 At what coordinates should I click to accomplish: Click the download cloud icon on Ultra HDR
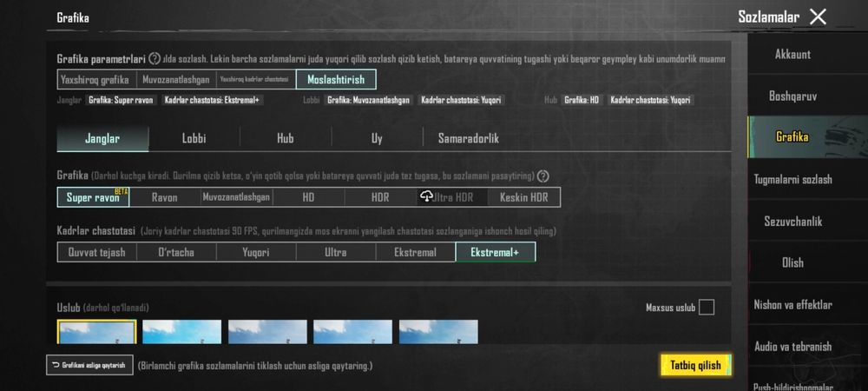pyautogui.click(x=426, y=196)
